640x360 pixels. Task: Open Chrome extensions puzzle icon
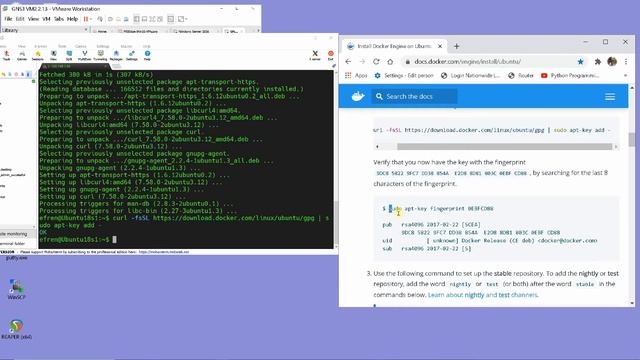point(598,62)
